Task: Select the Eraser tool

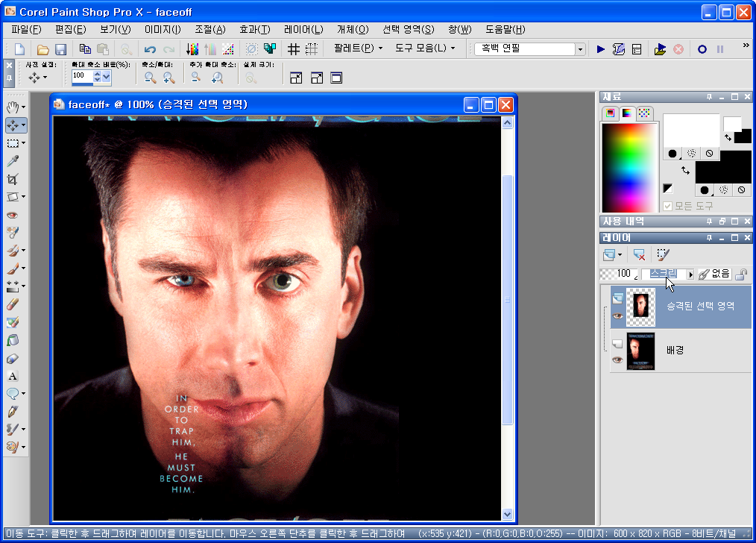Action: (13, 304)
